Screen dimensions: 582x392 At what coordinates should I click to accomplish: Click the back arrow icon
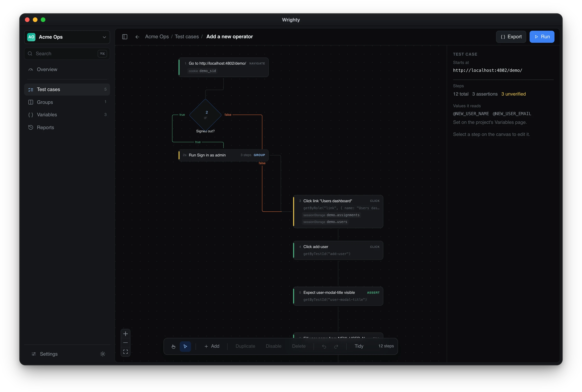(x=137, y=37)
